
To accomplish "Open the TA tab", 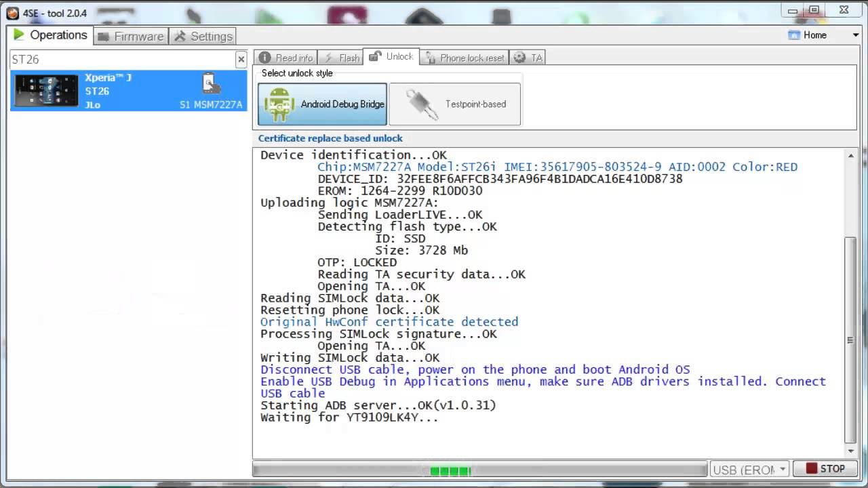I will coord(528,58).
